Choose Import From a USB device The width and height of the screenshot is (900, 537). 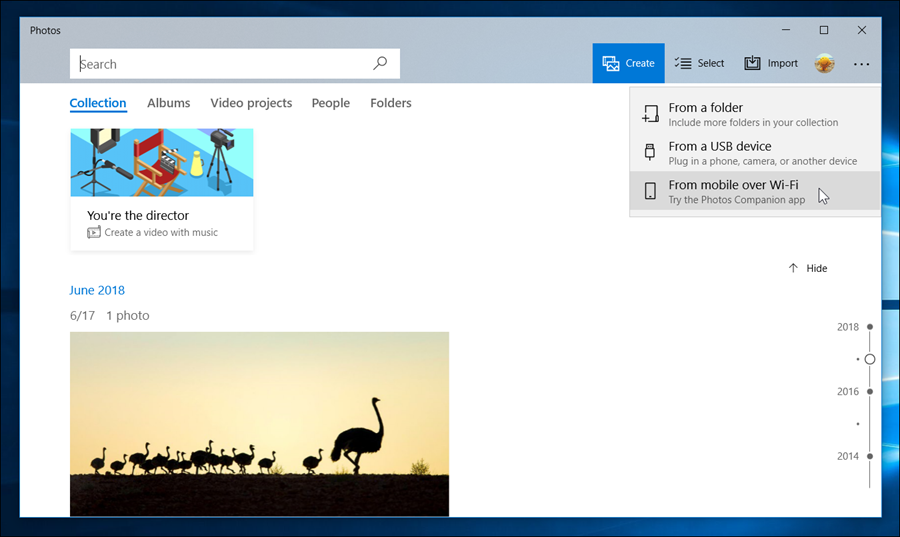(755, 153)
